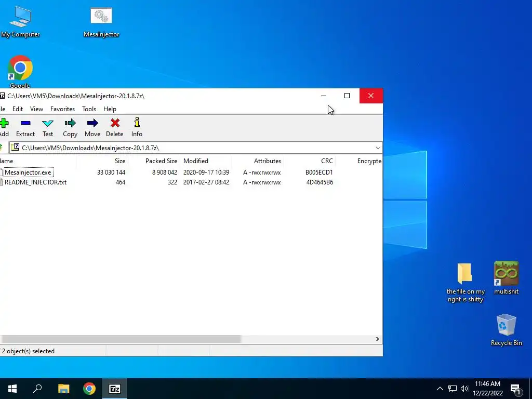This screenshot has width=532, height=399.
Task: Click the volume speaker tray icon
Action: click(464, 389)
